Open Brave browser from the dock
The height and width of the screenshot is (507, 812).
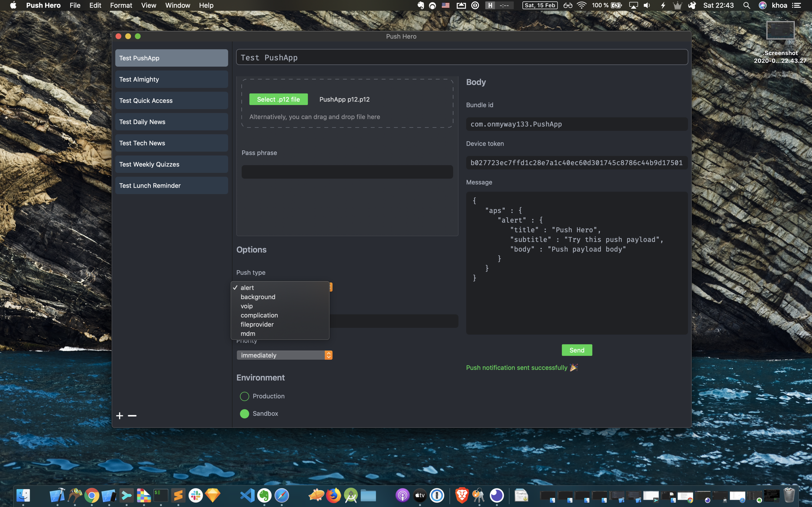462,495
